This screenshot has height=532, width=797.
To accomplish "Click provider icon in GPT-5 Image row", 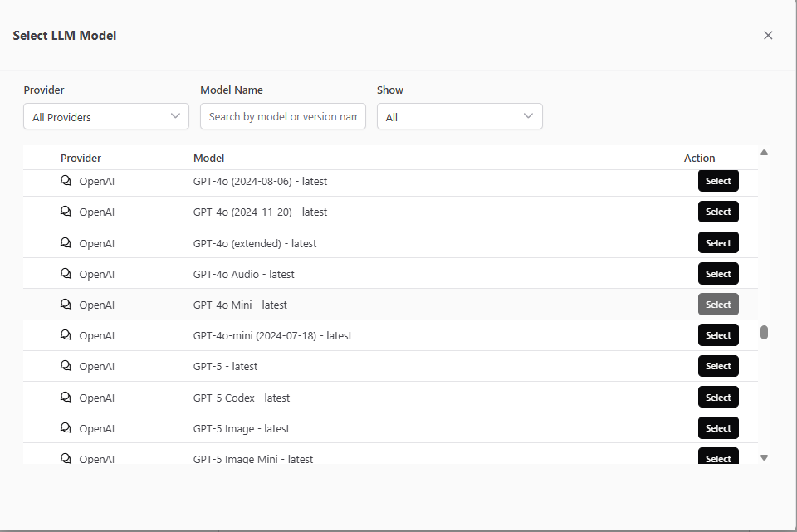I will [x=66, y=427].
